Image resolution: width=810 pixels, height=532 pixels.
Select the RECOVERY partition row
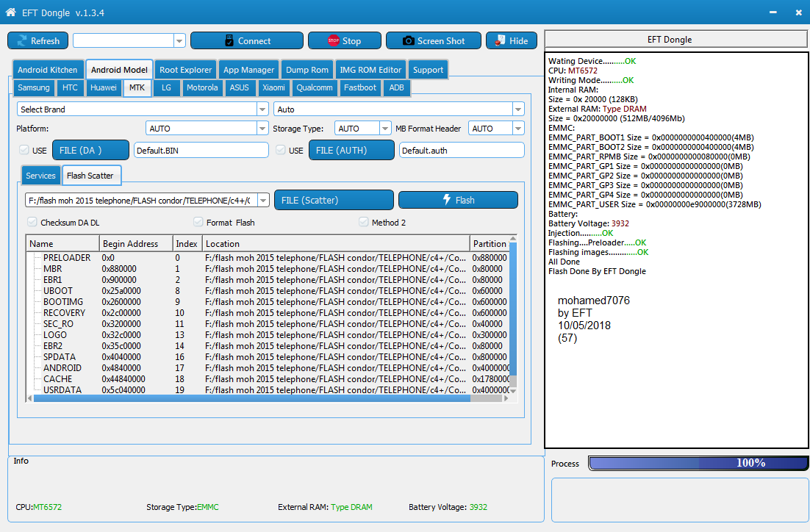point(268,313)
